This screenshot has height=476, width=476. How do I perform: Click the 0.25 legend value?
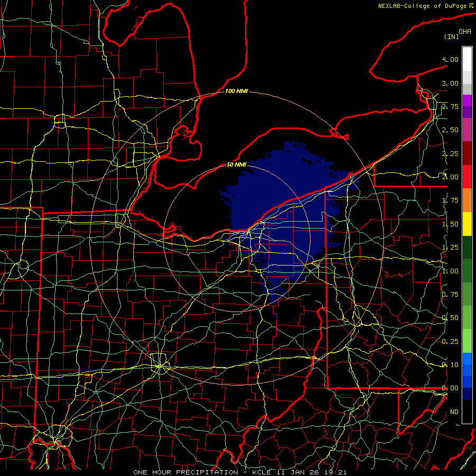pos(450,342)
